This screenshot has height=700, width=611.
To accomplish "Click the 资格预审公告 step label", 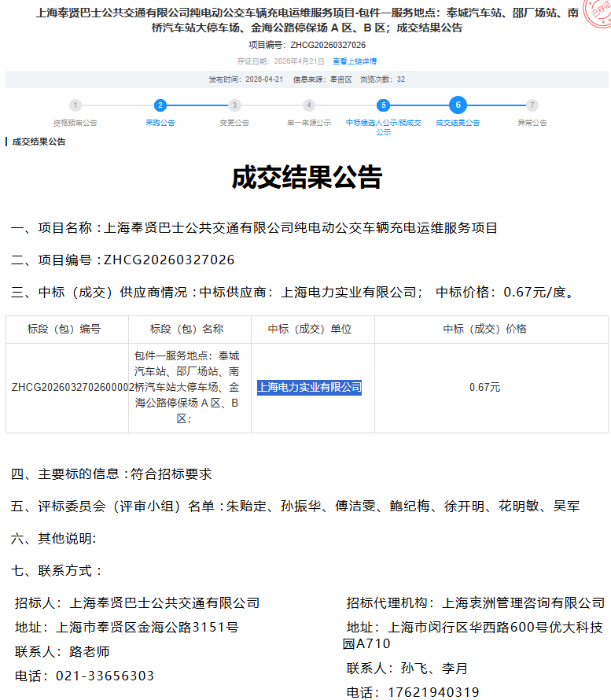I will tap(75, 123).
